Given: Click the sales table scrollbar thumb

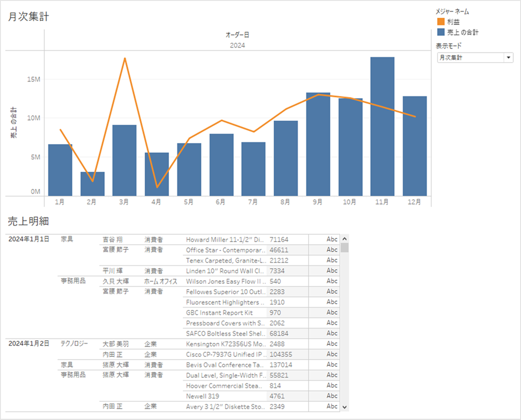Looking at the screenshot, I should point(345,248).
